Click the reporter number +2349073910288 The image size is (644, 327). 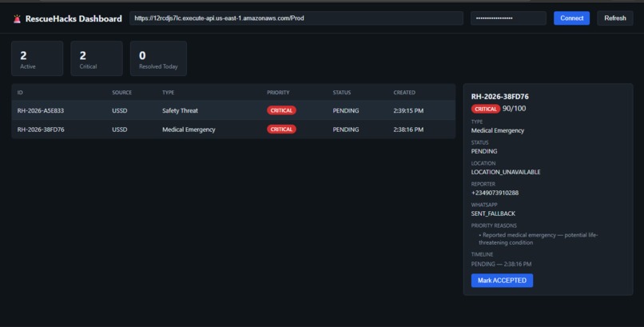tap(495, 193)
